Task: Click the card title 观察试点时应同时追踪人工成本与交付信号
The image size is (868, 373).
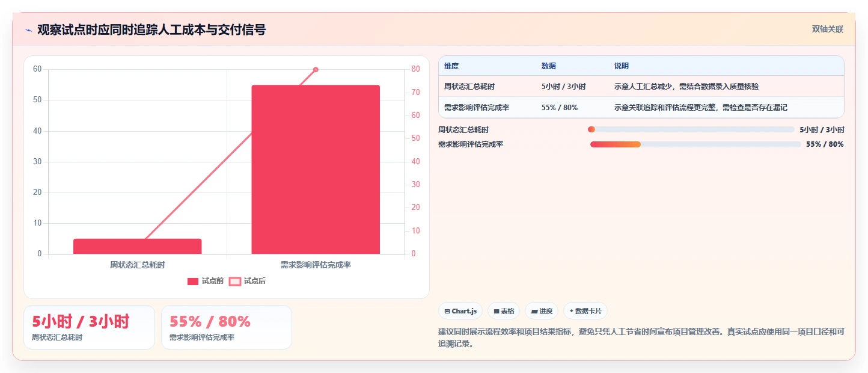Action: (151, 30)
